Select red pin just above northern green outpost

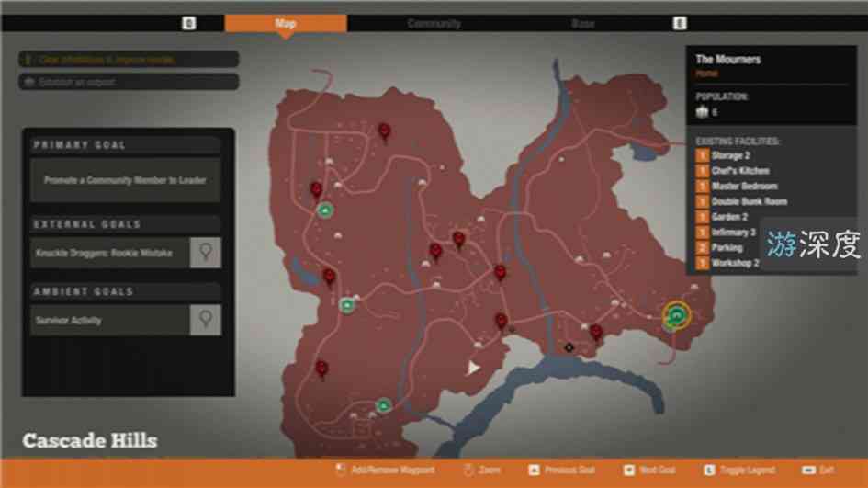(x=316, y=190)
